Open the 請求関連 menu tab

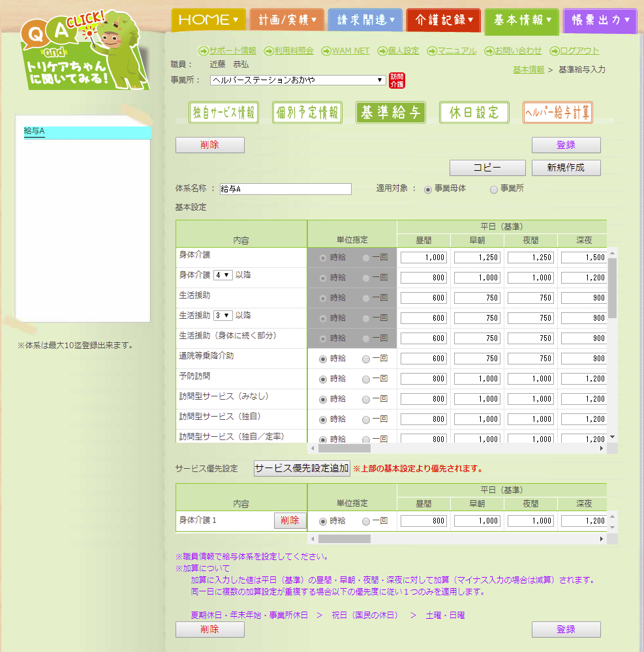pyautogui.click(x=365, y=20)
